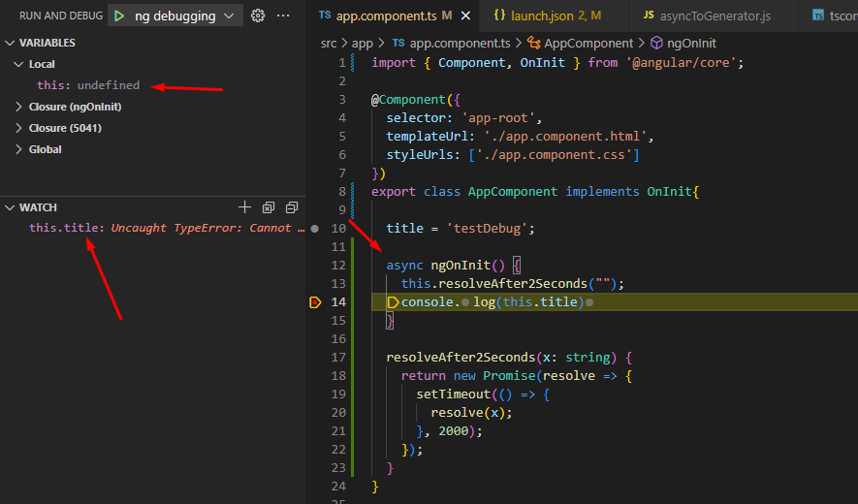This screenshot has width=858, height=504.
Task: Add a new watch expression
Action: pyautogui.click(x=245, y=207)
